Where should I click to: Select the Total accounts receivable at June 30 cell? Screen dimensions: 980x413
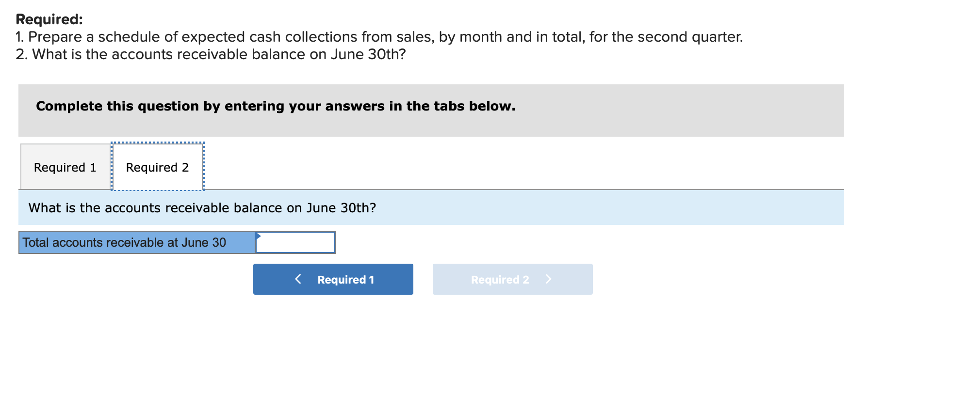click(136, 242)
